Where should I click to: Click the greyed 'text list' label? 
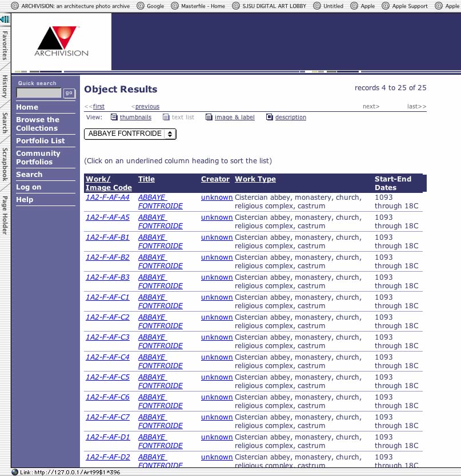point(183,117)
